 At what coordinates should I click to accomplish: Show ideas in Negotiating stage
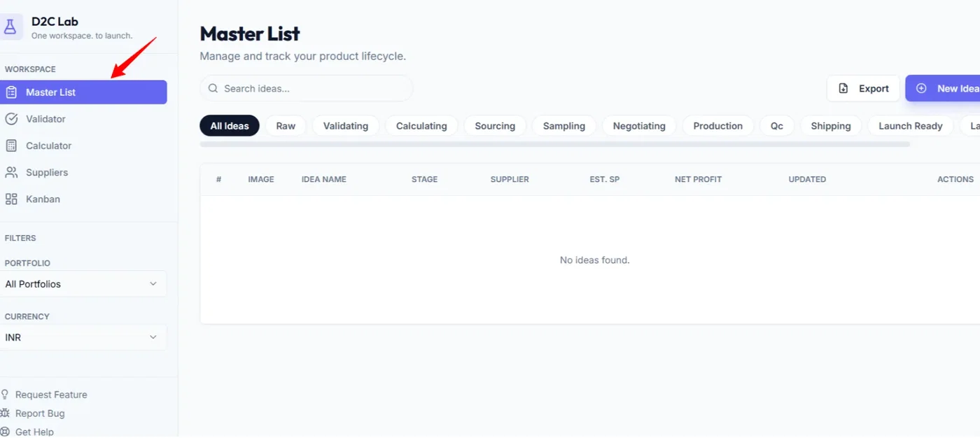point(639,126)
